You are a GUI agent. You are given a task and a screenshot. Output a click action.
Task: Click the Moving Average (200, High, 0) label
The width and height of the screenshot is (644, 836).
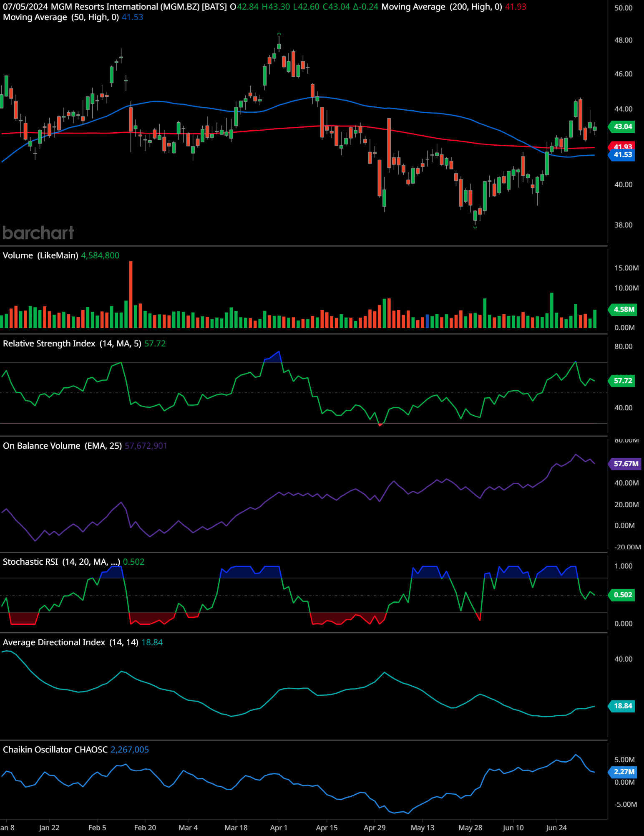click(x=442, y=7)
